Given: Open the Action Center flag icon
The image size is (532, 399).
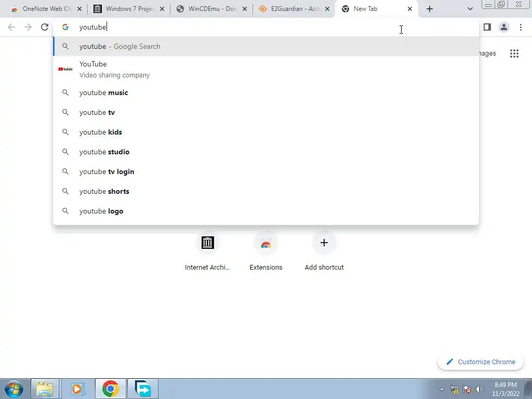Looking at the screenshot, I should point(467,389).
